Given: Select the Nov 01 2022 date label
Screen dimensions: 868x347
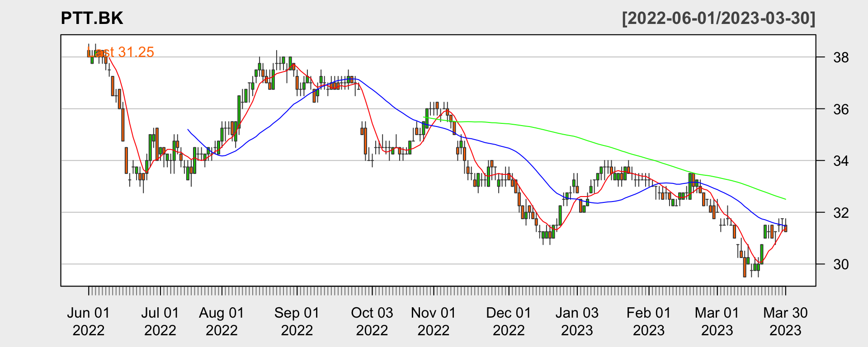Looking at the screenshot, I should [434, 321].
